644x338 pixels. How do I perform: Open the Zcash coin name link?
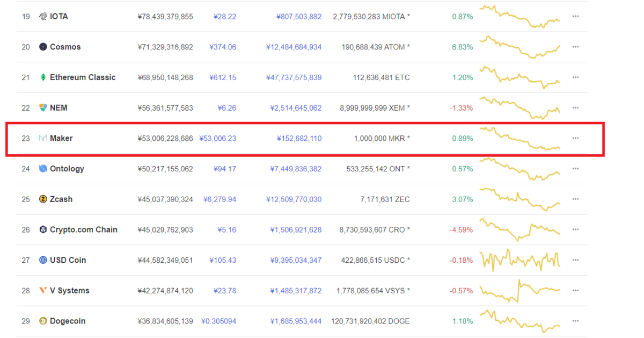61,199
